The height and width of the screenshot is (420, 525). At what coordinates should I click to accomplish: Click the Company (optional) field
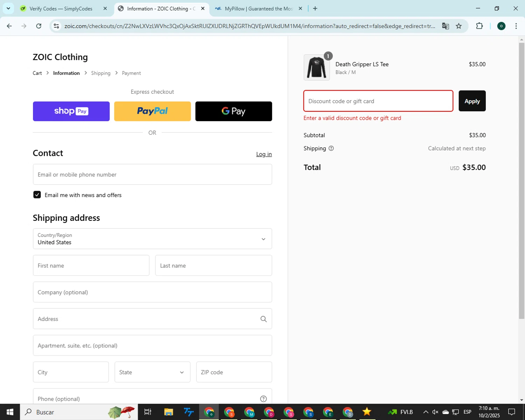click(152, 292)
